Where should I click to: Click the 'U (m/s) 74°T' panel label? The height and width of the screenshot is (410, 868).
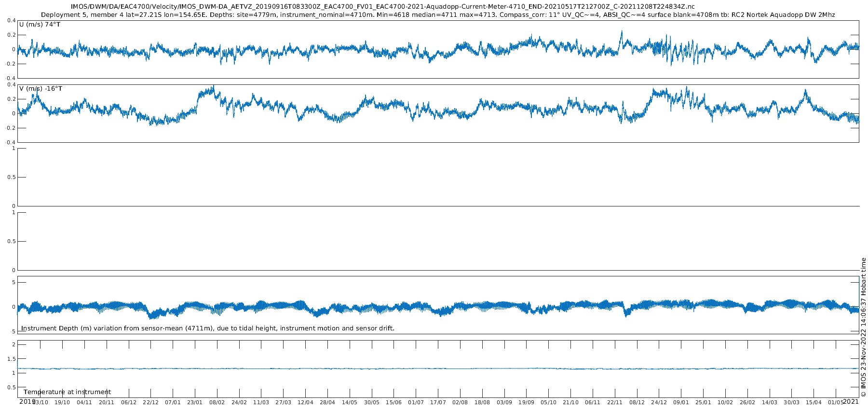click(x=40, y=25)
